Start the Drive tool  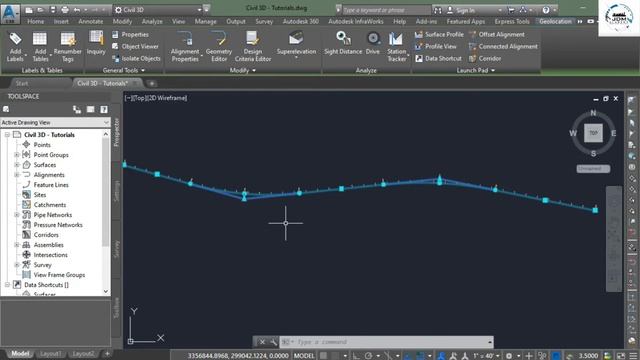pyautogui.click(x=373, y=43)
